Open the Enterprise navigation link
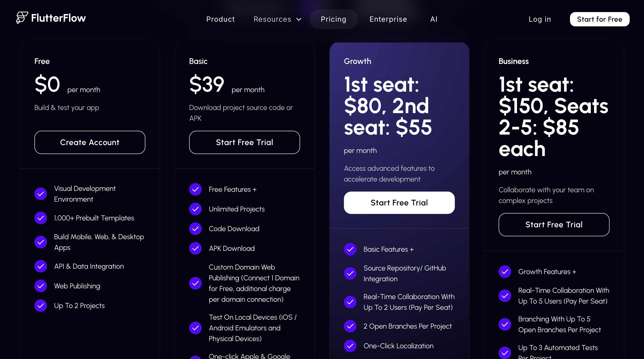 click(388, 19)
